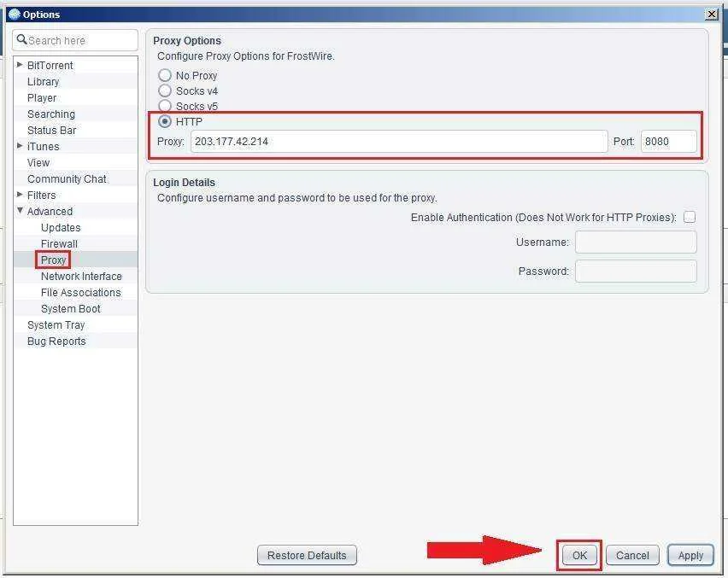Open the View options
Viewport: 728px width, 578px height.
click(38, 163)
